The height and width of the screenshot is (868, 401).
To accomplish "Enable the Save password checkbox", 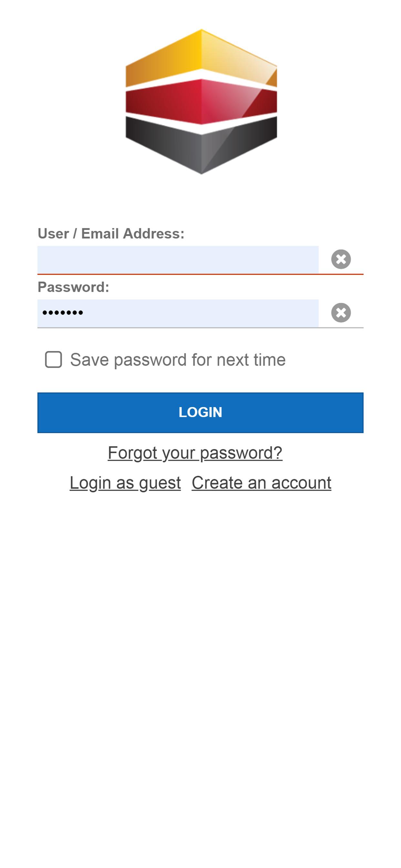I will point(54,359).
